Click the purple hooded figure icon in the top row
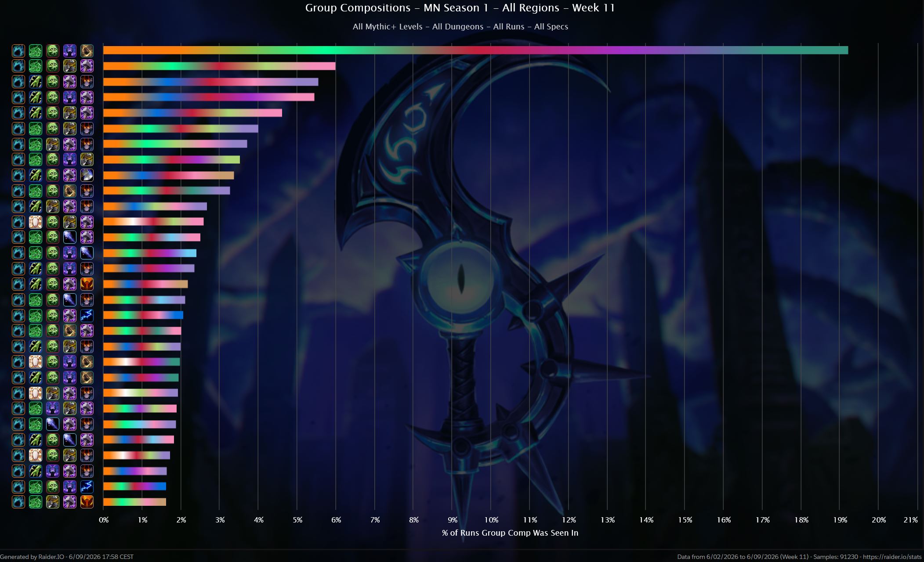The height and width of the screenshot is (562, 924). coord(70,50)
